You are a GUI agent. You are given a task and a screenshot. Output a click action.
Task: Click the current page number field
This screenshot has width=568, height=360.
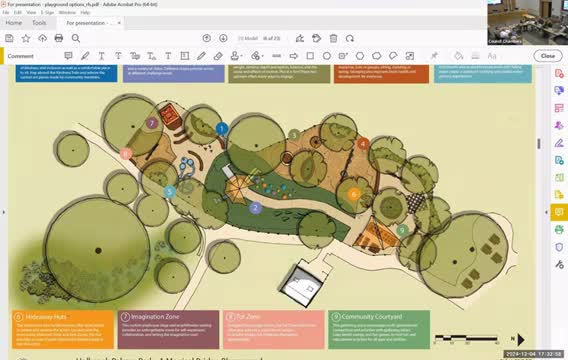(x=248, y=38)
